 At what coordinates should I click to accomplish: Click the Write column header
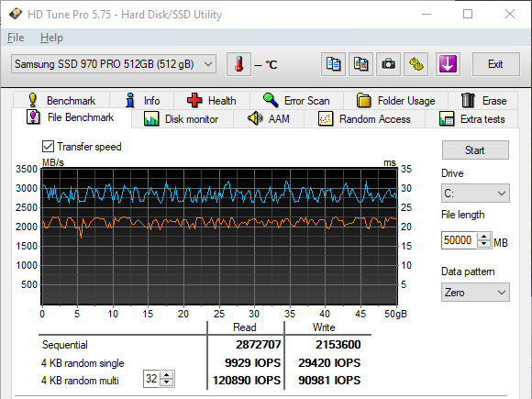point(324,327)
